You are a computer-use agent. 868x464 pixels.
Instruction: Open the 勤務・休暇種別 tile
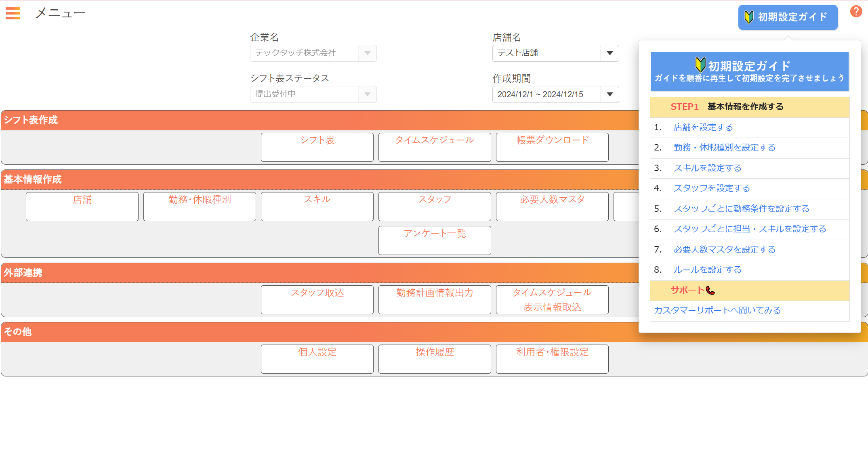[x=200, y=206]
